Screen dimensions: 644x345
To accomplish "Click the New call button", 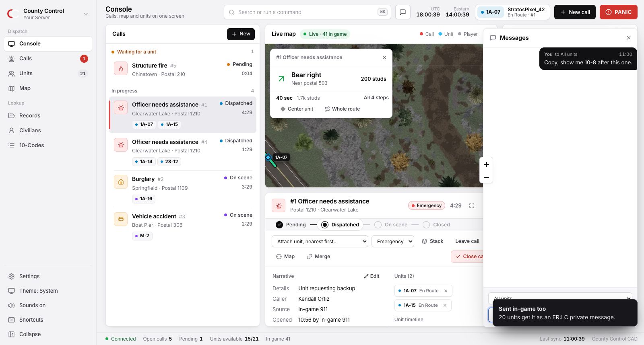I will click(575, 12).
